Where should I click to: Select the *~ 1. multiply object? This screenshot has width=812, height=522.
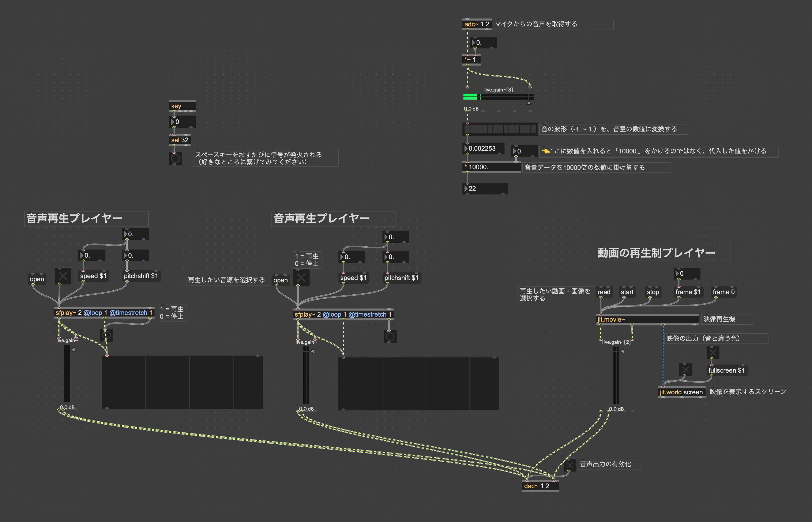click(471, 60)
